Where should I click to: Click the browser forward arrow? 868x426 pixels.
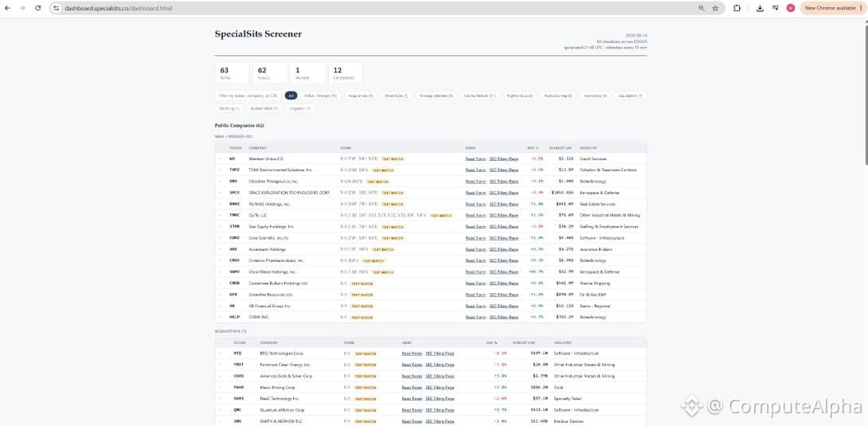22,8
